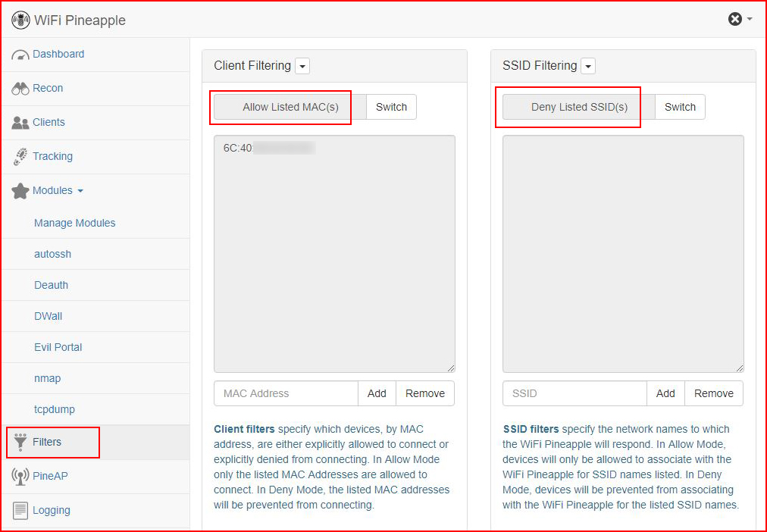The image size is (767, 532).
Task: Go to the Recon page
Action: pyautogui.click(x=48, y=88)
